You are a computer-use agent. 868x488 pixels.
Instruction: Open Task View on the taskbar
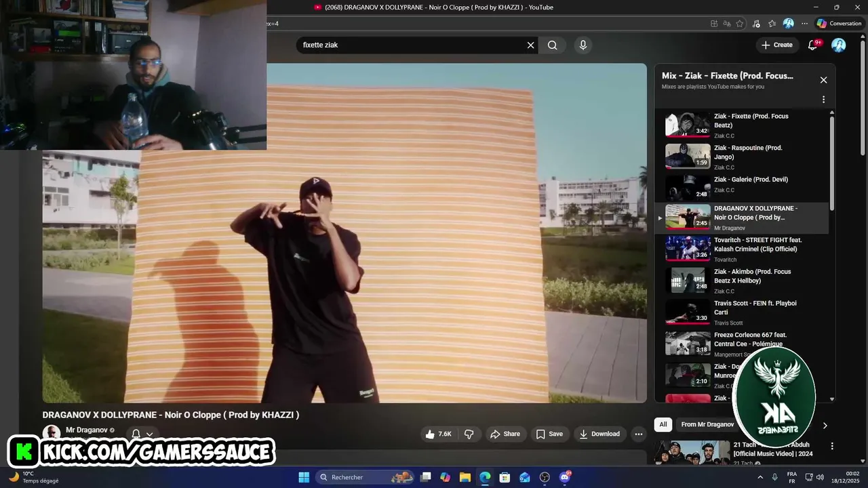click(x=426, y=477)
